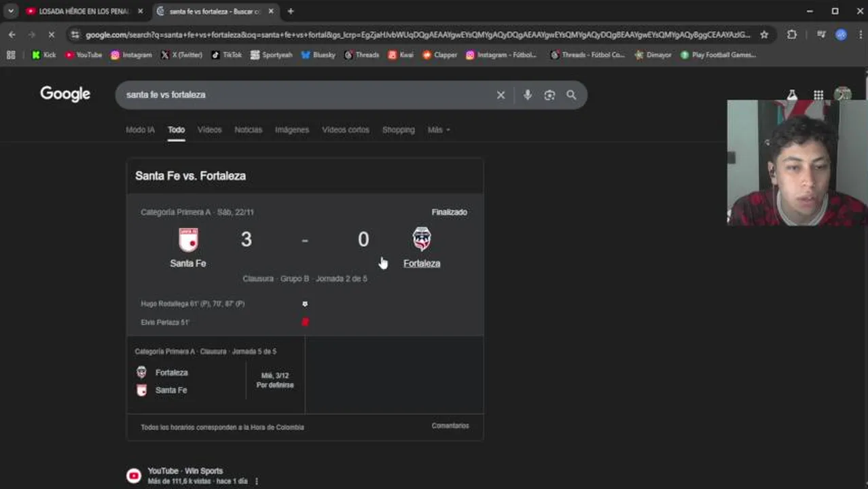The width and height of the screenshot is (868, 489).
Task: Click Clausura Grupo B Jornada 2 de 5
Action: click(x=305, y=278)
